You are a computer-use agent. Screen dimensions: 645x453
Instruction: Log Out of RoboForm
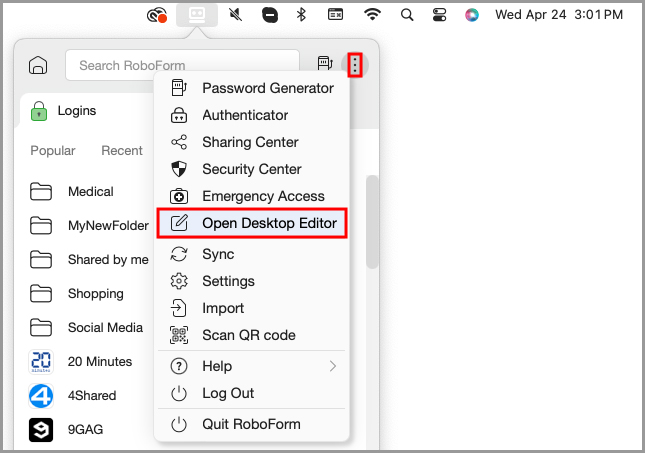click(252, 393)
